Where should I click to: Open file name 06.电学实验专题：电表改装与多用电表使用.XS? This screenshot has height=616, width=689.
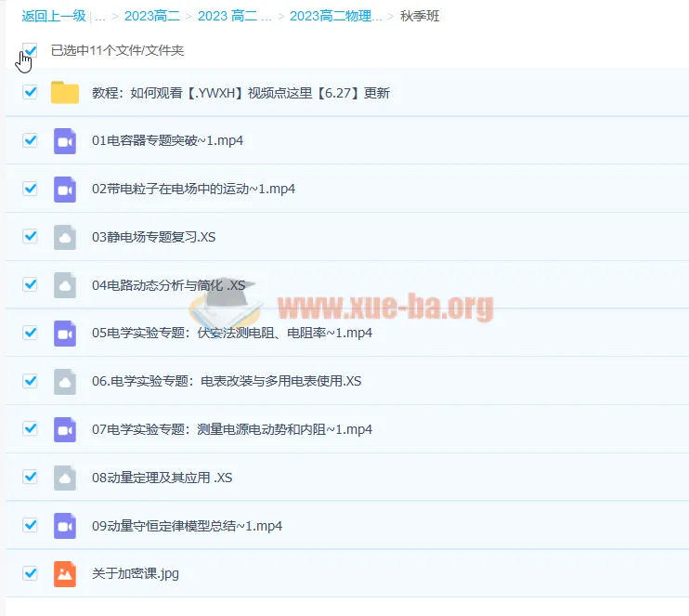[x=227, y=381]
